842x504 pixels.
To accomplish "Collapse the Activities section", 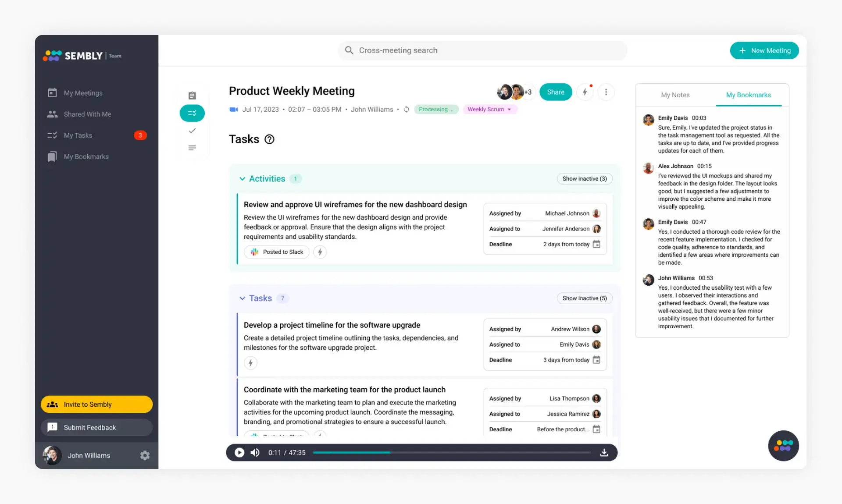I will [243, 179].
